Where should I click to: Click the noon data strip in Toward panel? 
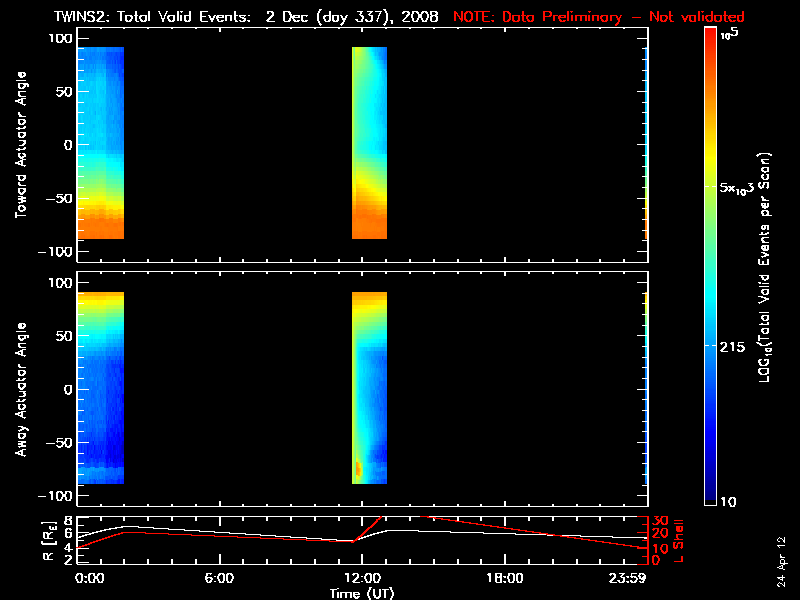369,144
